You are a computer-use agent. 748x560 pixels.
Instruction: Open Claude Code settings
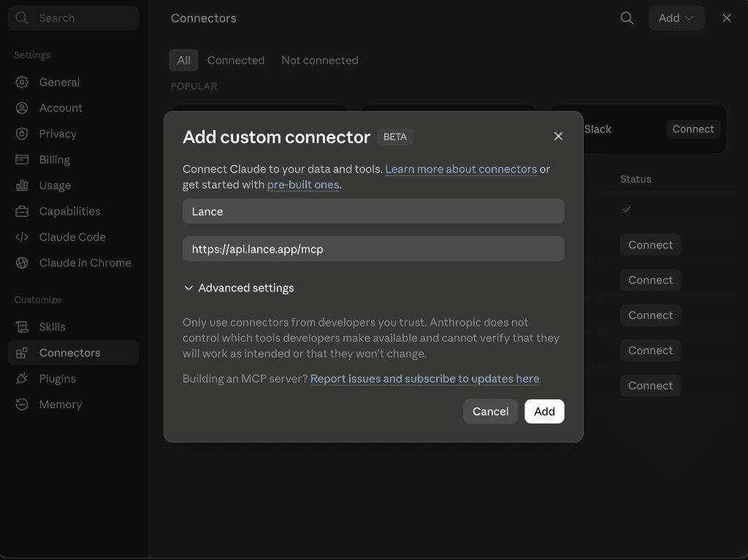73,237
